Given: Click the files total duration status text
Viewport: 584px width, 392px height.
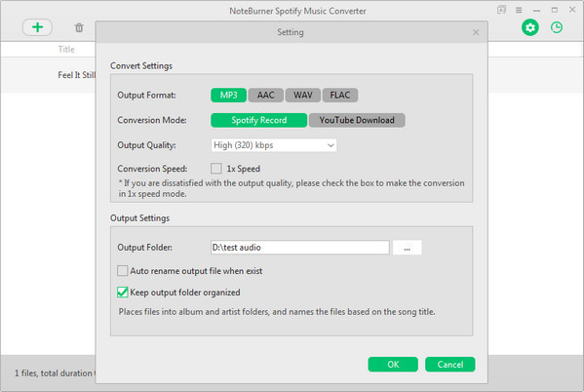Looking at the screenshot, I should pos(55,373).
